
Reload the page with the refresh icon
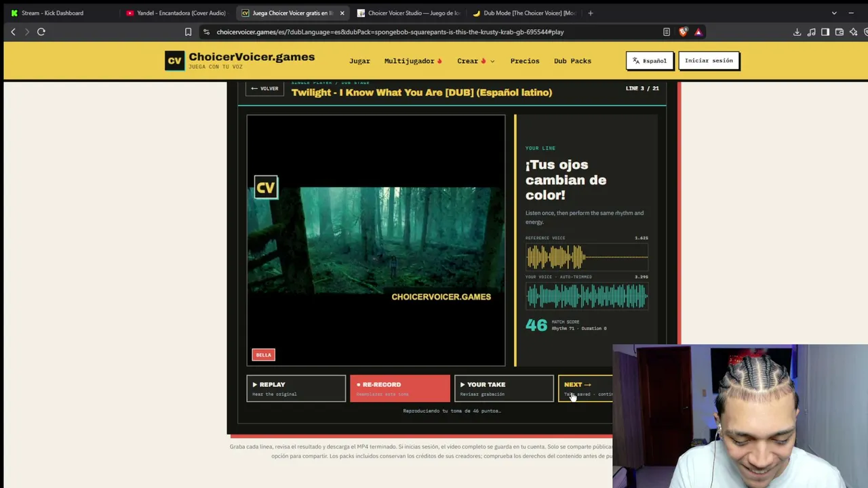(41, 32)
